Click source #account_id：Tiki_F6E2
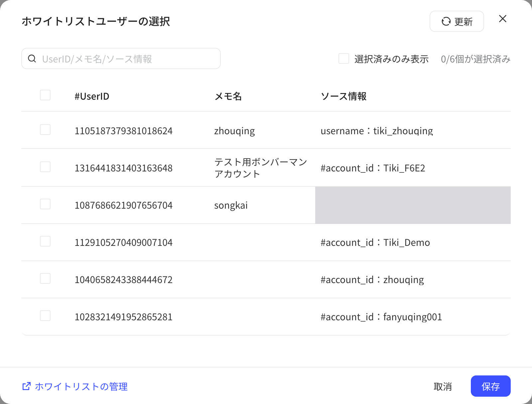 373,168
